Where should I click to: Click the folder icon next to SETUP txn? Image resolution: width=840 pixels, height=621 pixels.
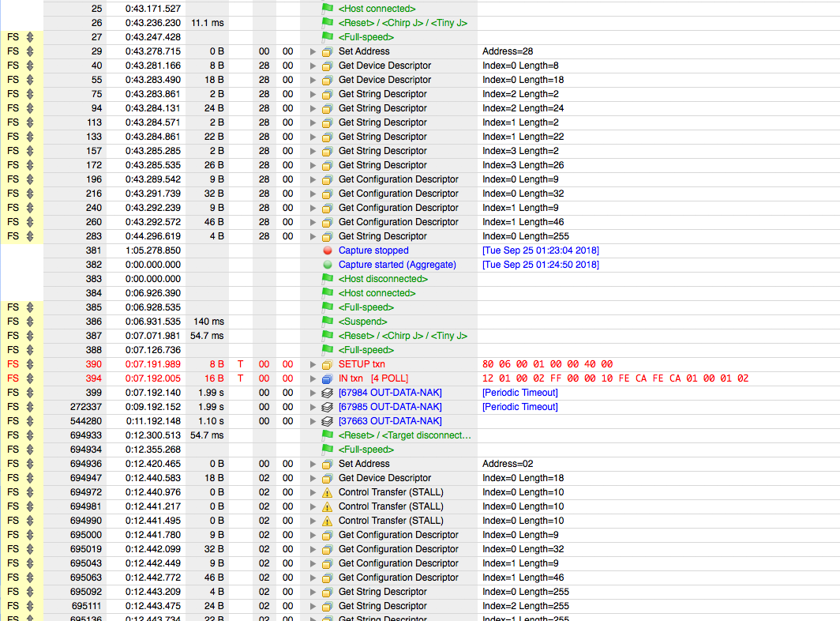click(328, 364)
